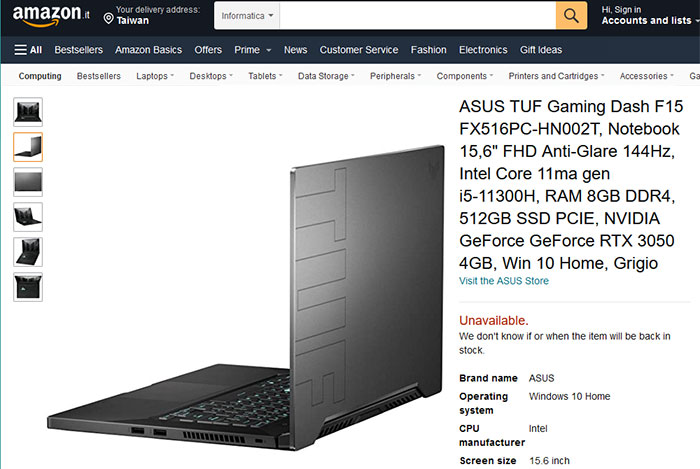700x469 pixels.
Task: Open the Customer Service menu item
Action: [x=358, y=50]
